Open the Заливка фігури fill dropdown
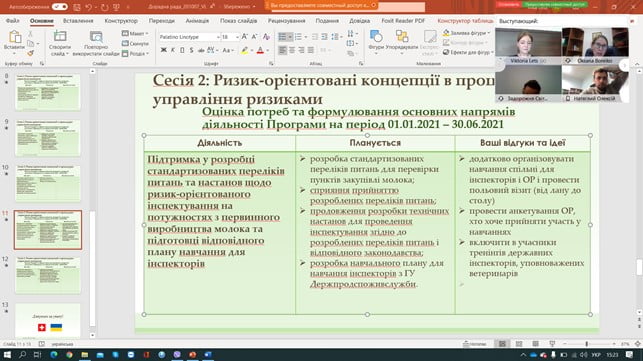Image resolution: width=643 pixels, height=361 pixels. 467,32
